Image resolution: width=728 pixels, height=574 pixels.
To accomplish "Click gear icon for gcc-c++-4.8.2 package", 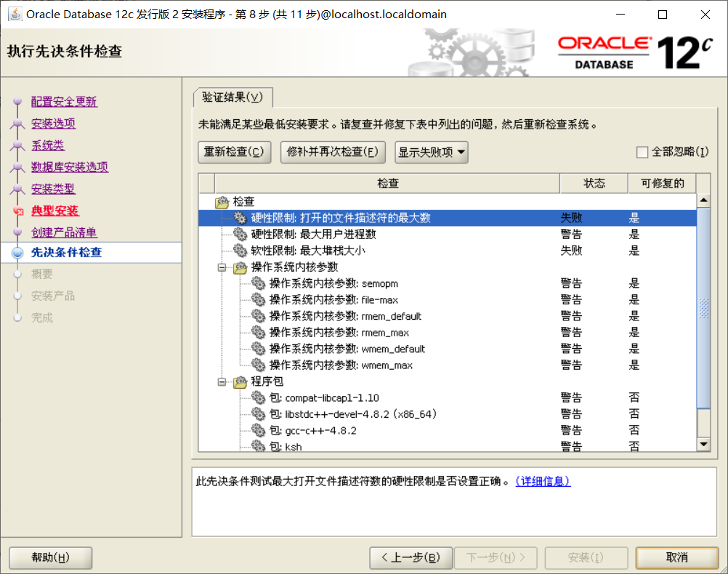I will click(x=258, y=430).
